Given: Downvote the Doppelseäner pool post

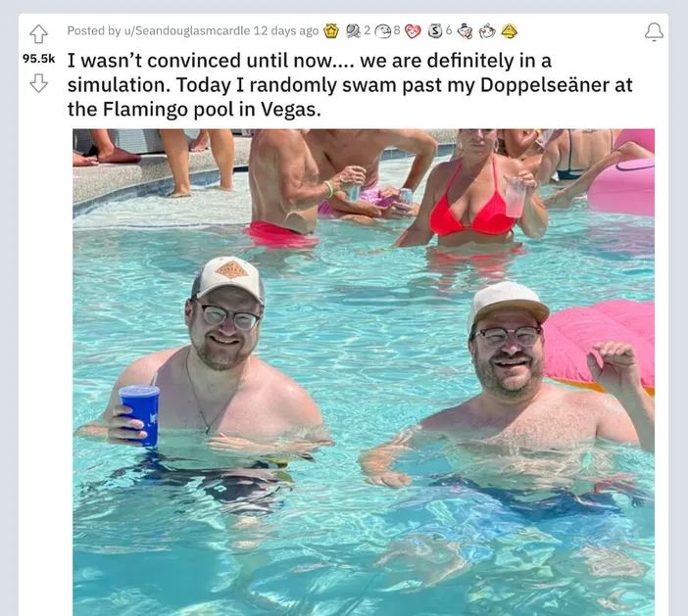Looking at the screenshot, I should (x=38, y=83).
